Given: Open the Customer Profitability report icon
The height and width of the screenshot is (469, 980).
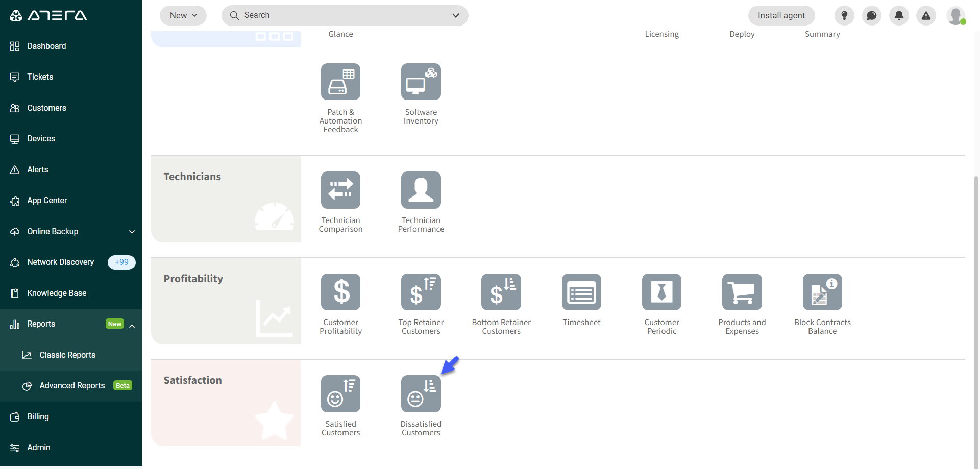Looking at the screenshot, I should 340,292.
